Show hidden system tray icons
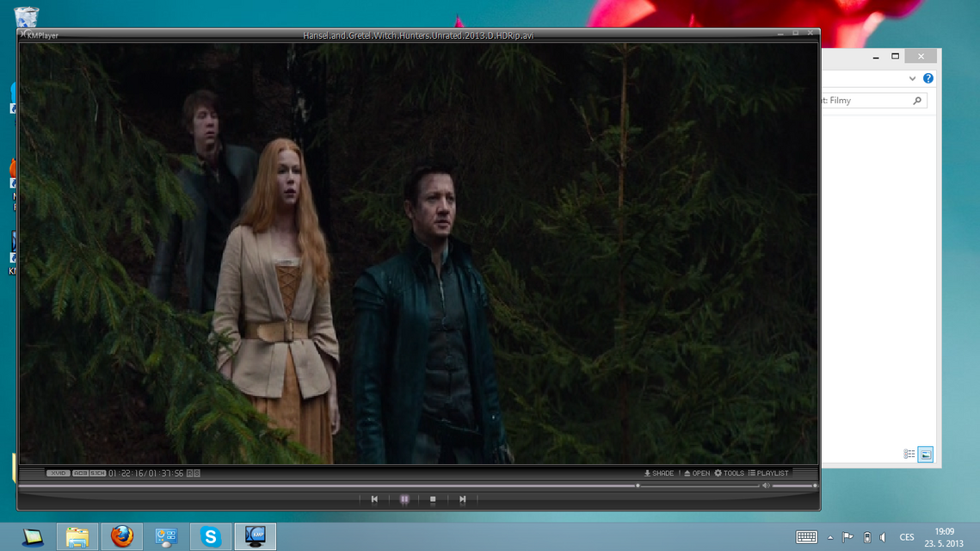 point(830,537)
